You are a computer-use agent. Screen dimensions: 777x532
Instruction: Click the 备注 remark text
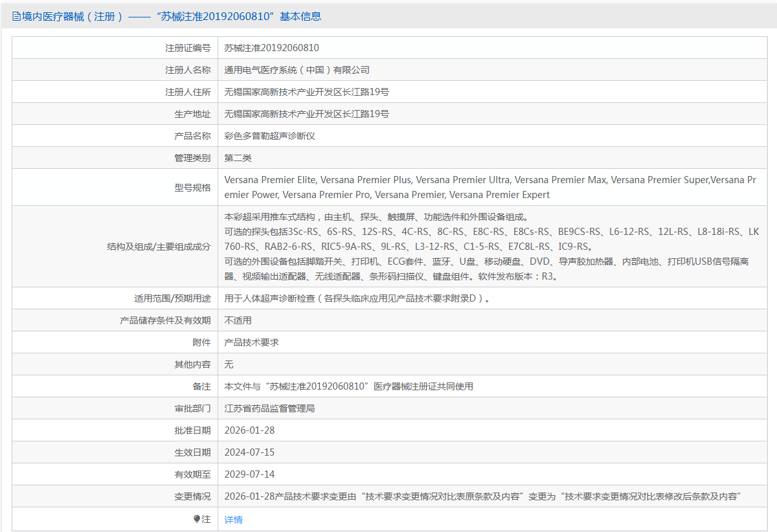coord(348,386)
